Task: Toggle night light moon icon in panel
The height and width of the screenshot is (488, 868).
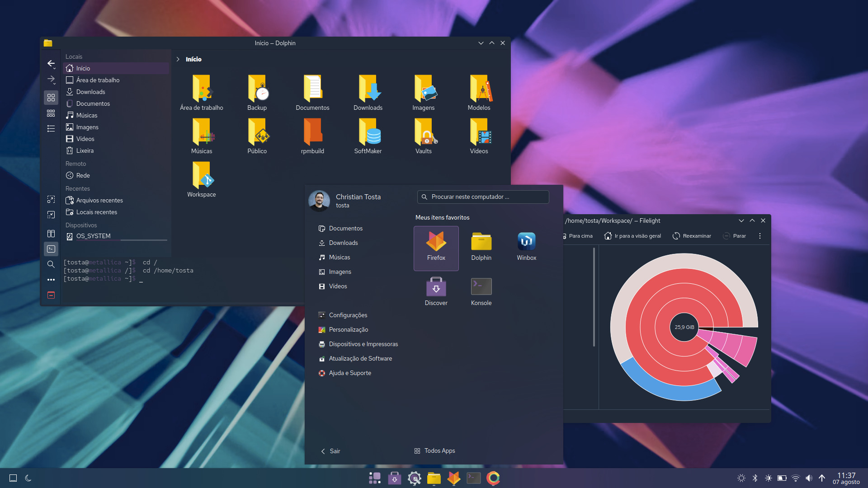Action: [x=28, y=478]
